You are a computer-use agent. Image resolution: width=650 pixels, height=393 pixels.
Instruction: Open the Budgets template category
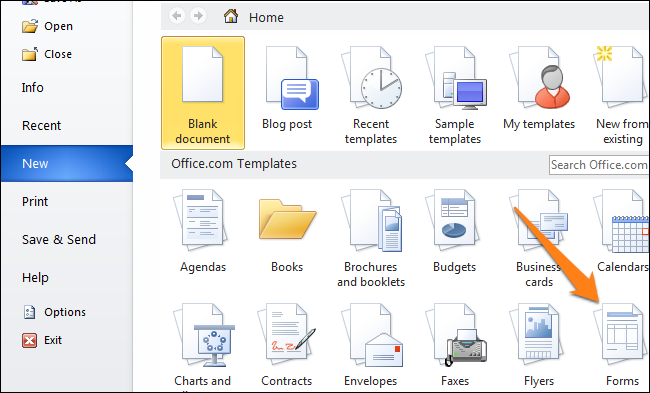[455, 231]
